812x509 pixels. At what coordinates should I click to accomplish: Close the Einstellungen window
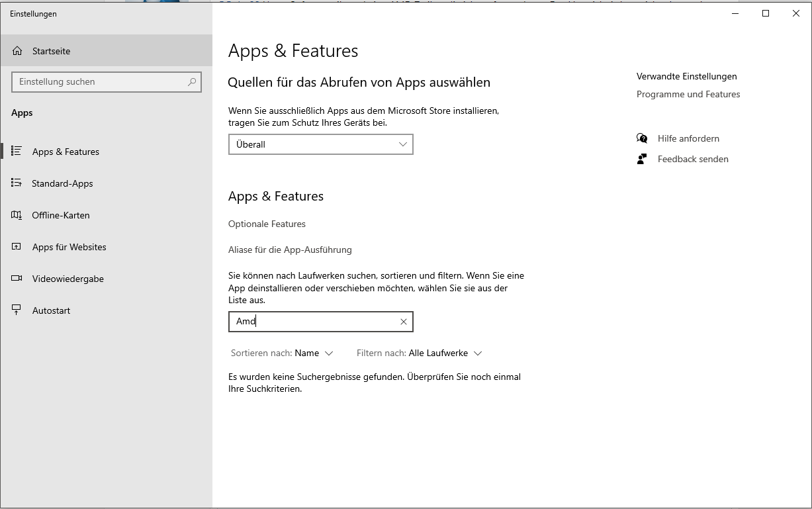pos(796,13)
